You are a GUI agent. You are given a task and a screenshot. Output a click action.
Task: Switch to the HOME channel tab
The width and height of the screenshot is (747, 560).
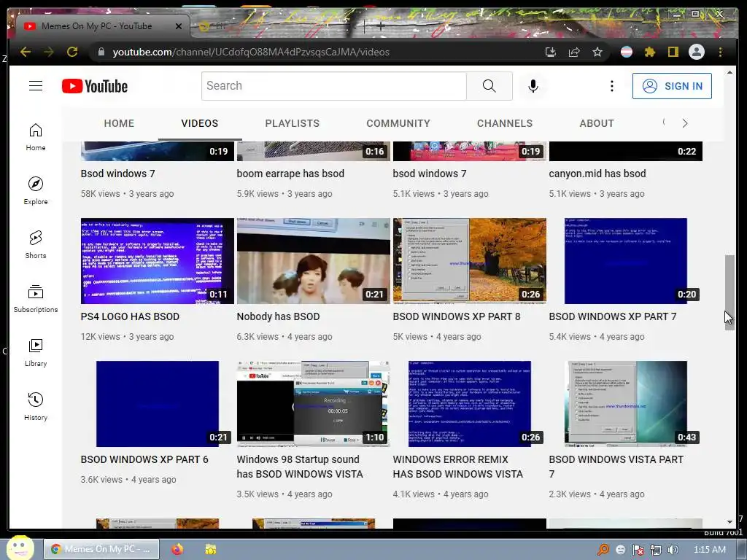[x=119, y=123]
